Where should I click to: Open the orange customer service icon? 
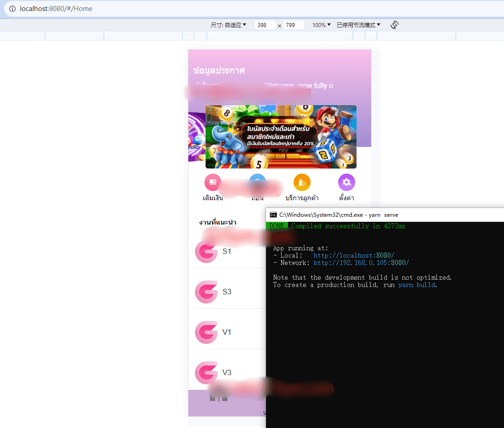tap(302, 182)
